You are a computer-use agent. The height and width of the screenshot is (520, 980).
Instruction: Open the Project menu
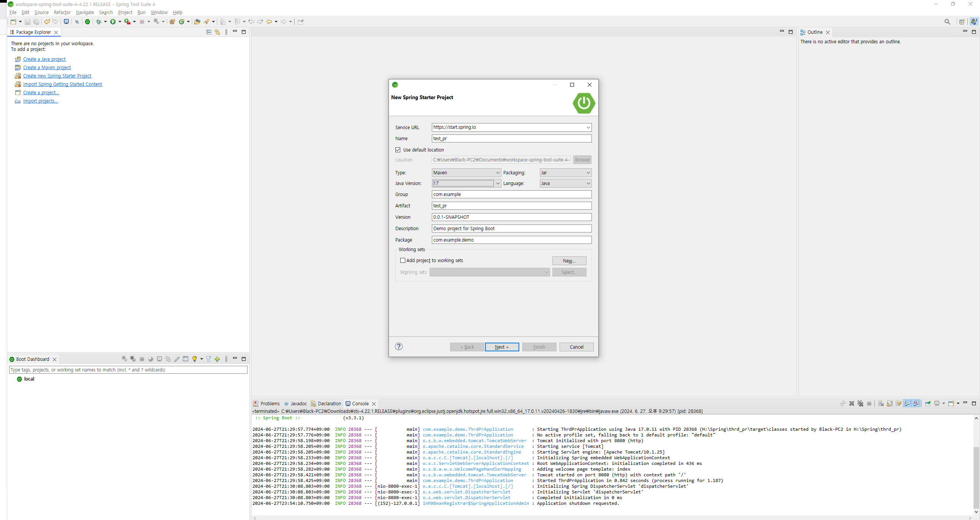125,13
